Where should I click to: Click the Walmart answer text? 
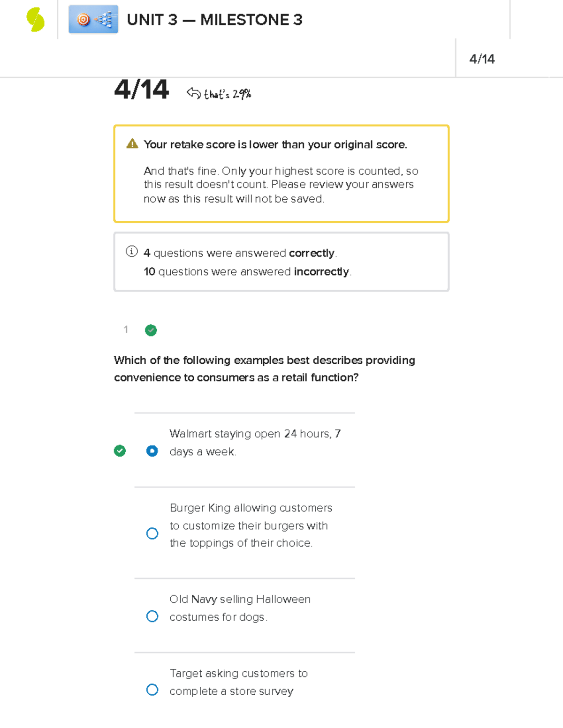tap(255, 443)
